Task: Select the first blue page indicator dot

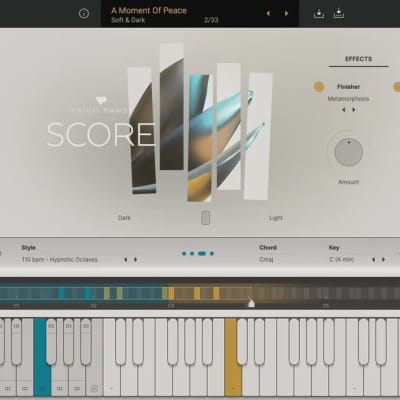Action: 184,254
